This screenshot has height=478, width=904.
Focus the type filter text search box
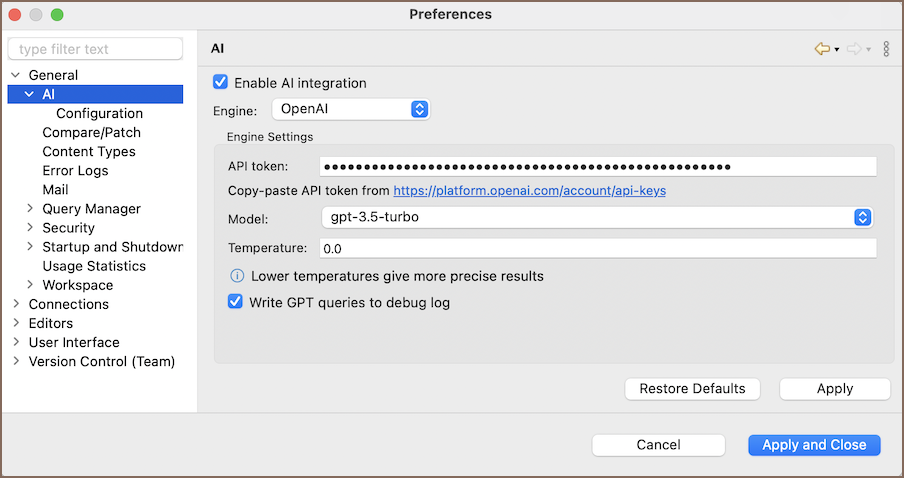click(95, 49)
